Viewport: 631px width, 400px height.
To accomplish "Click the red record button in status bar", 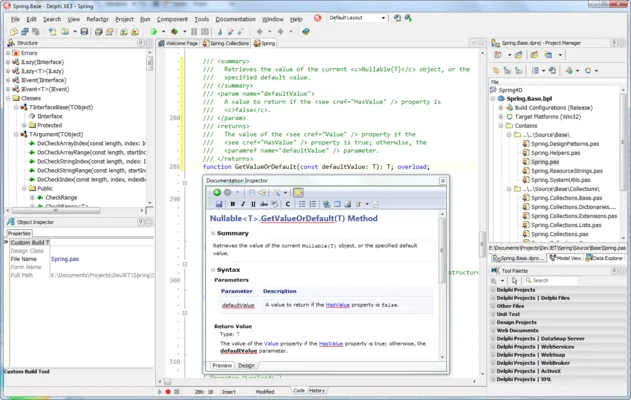I will pos(168,391).
